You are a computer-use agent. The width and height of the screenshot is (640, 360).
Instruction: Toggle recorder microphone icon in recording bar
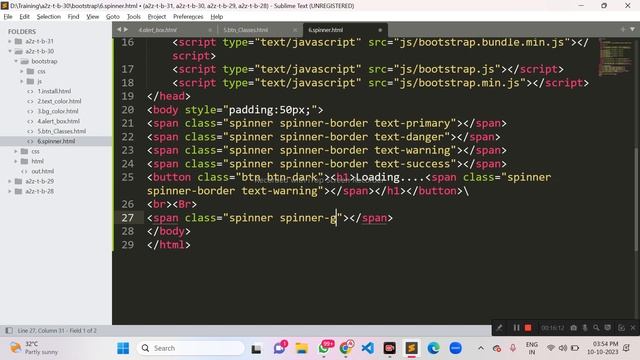pos(585,327)
